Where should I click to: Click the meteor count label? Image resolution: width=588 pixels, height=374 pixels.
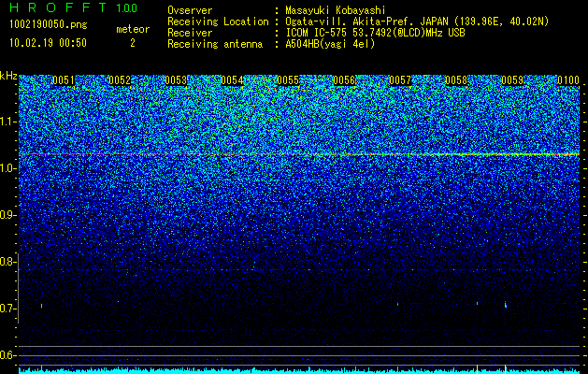click(133, 29)
